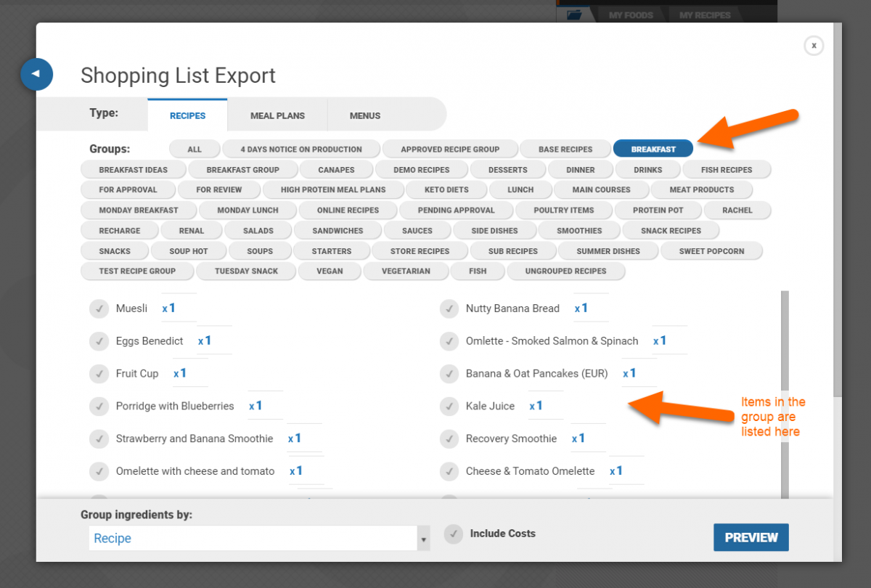This screenshot has height=588, width=871.
Task: Deselect the Nutty Banana Bread check icon
Action: click(x=449, y=309)
